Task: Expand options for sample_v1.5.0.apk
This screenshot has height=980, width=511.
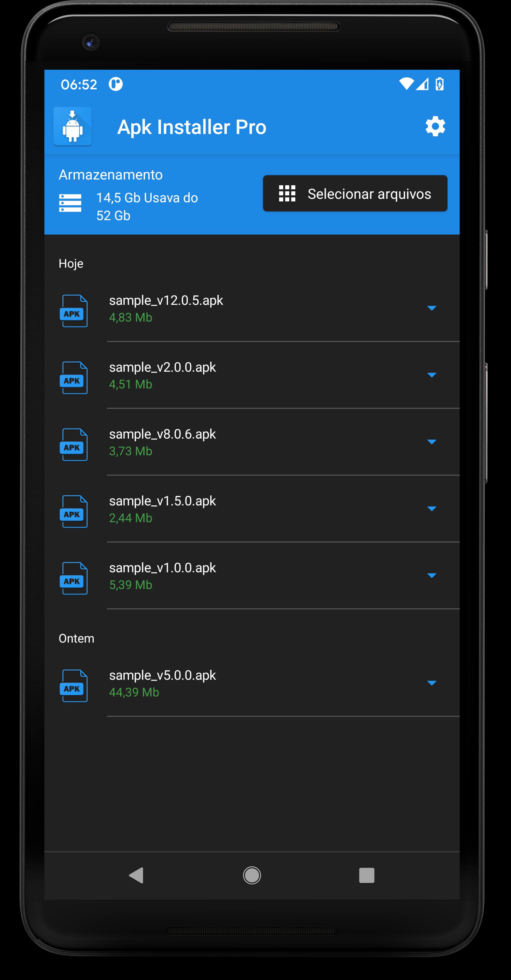Action: 431,509
